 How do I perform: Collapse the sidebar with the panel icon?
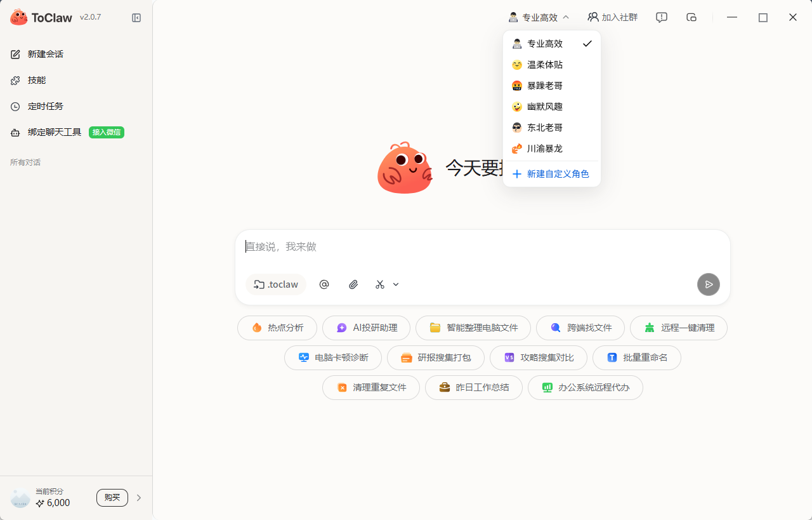pyautogui.click(x=136, y=17)
